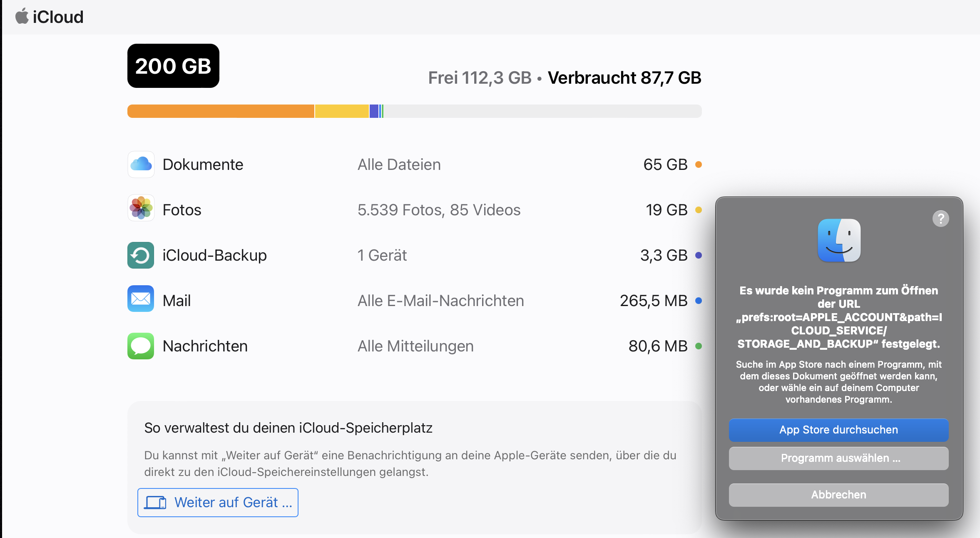Click the Nachrichten speech bubble icon
Screen dimensions: 980x538
coord(141,346)
